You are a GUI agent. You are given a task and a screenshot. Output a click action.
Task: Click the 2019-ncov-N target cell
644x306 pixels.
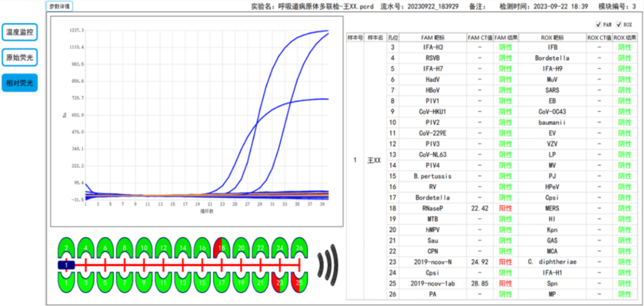[x=433, y=262]
